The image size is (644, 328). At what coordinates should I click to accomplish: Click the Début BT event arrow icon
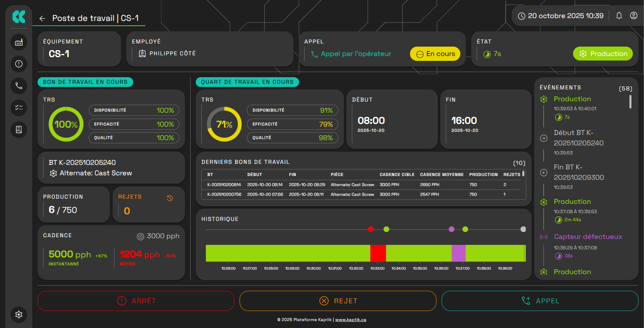click(544, 138)
